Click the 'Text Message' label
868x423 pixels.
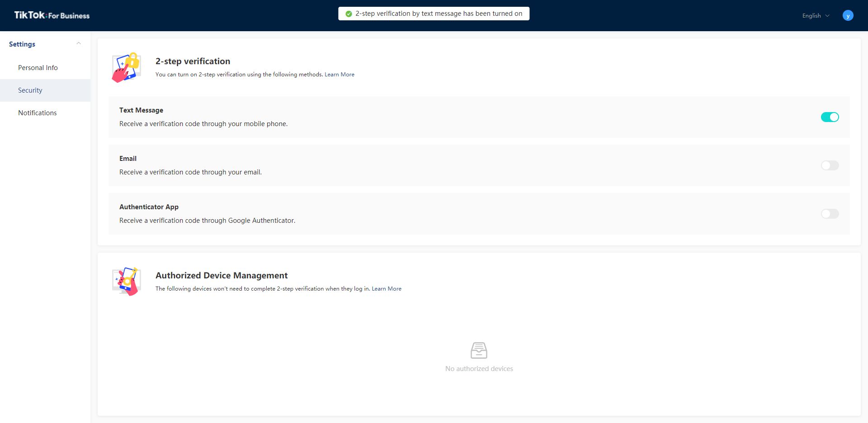141,110
